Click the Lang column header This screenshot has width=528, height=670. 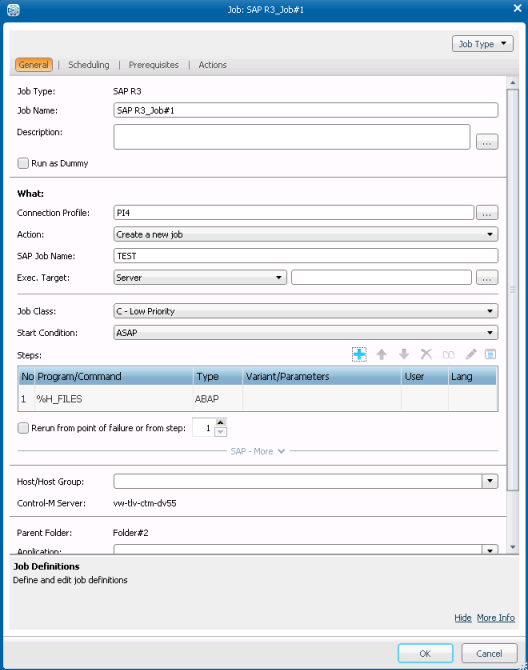472,376
